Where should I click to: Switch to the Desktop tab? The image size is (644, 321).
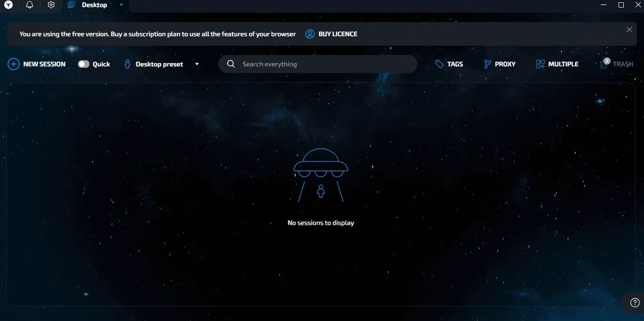point(94,5)
